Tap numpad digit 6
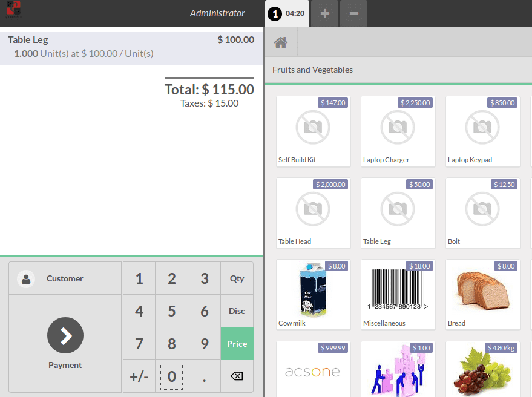Image resolution: width=532 pixels, height=397 pixels. (x=204, y=311)
